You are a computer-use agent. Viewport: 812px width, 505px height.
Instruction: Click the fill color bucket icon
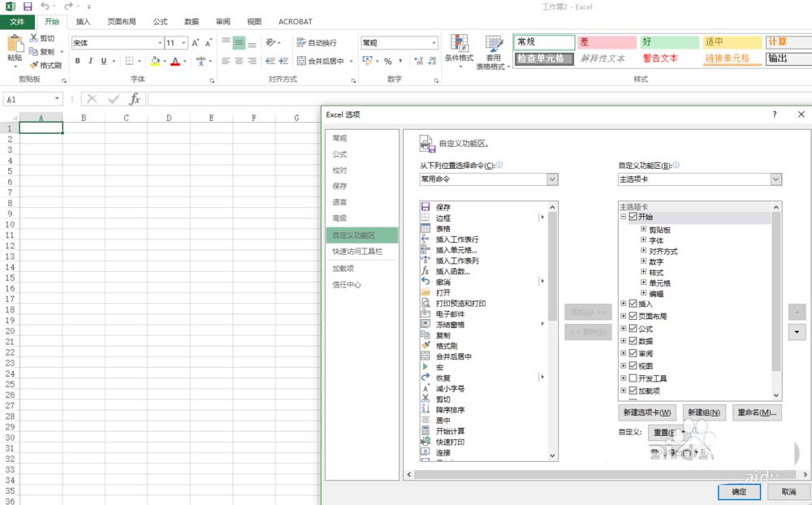(155, 61)
